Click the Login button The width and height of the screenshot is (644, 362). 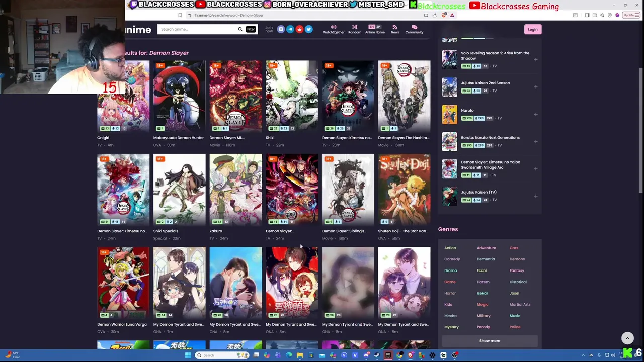[532, 29]
